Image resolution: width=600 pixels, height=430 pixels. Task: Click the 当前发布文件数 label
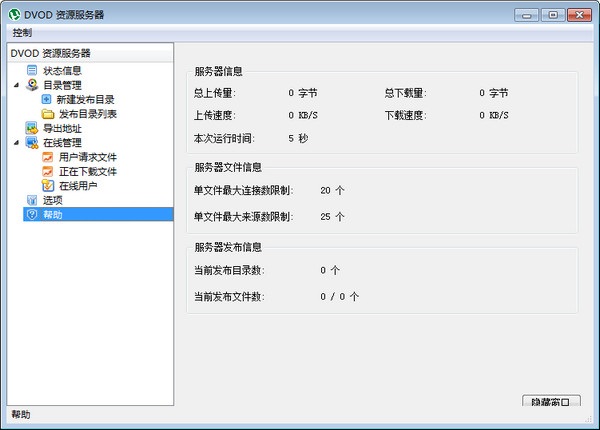coord(229,296)
